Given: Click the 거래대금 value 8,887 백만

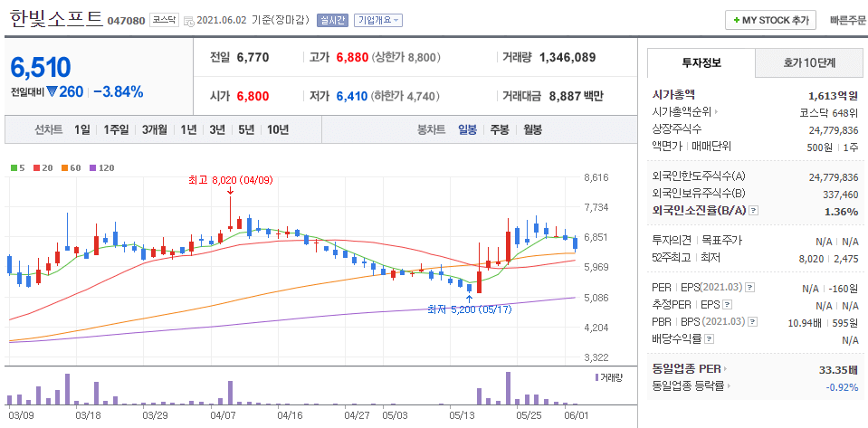Looking at the screenshot, I should point(577,96).
